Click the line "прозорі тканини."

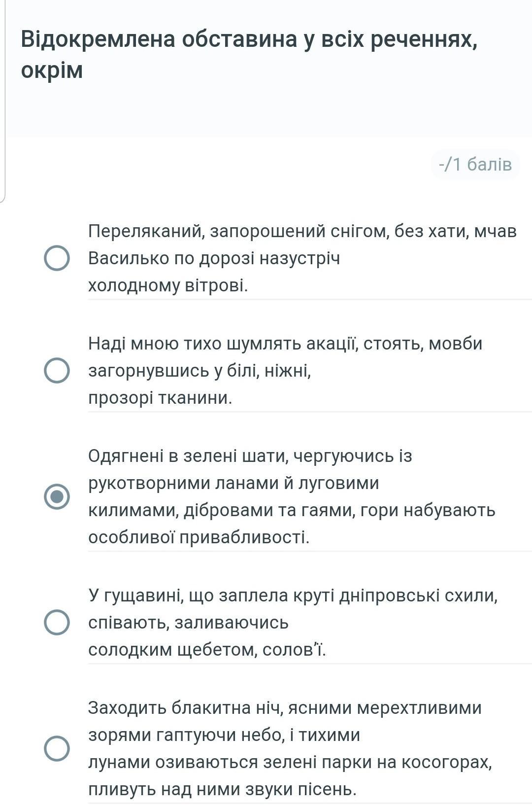click(x=160, y=397)
